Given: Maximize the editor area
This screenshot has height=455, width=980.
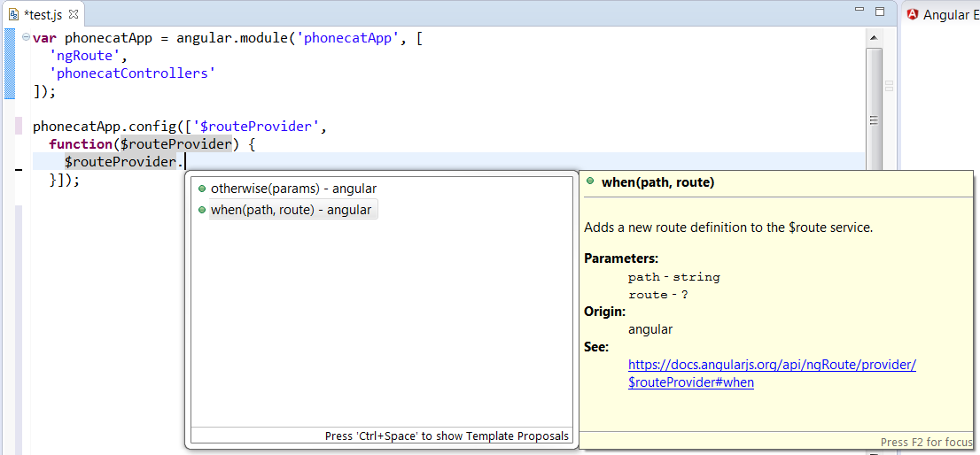Looking at the screenshot, I should pos(879,12).
